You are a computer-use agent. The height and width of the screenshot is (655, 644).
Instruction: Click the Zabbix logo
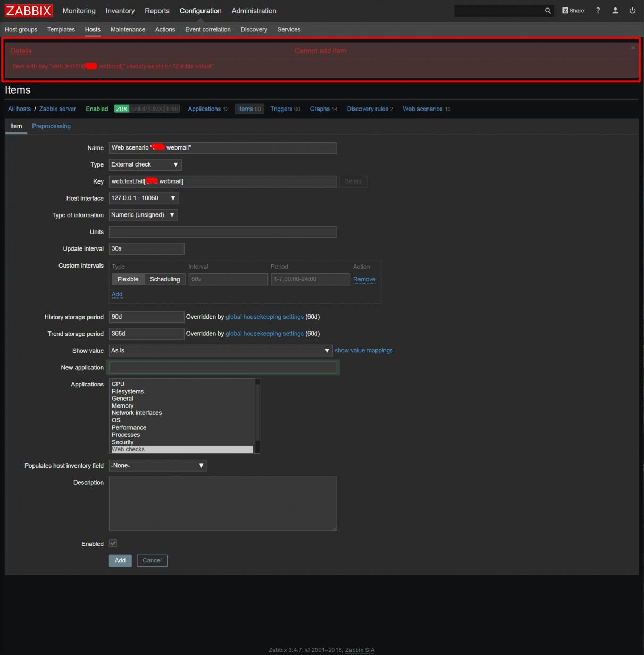pos(29,11)
